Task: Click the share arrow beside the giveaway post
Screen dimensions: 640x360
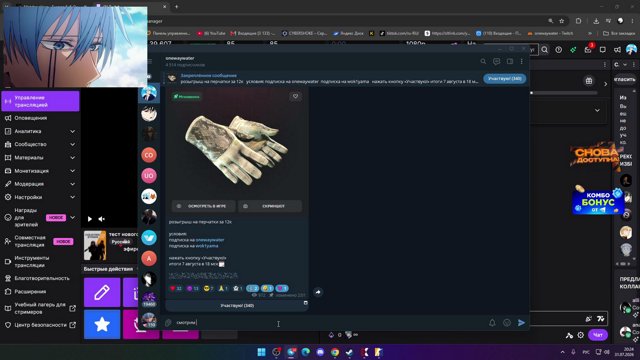Action: click(318, 292)
